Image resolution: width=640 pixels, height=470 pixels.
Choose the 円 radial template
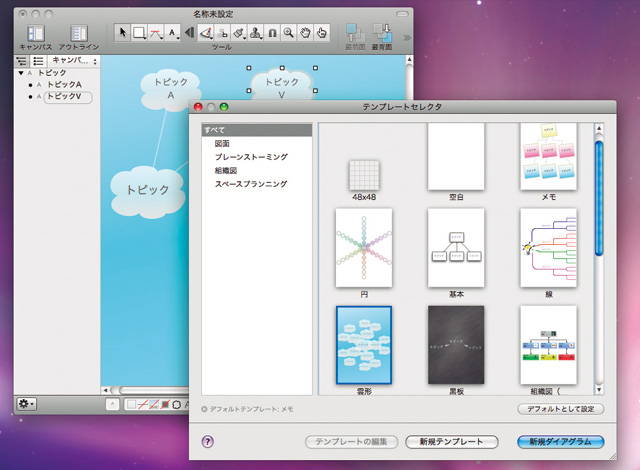[364, 248]
